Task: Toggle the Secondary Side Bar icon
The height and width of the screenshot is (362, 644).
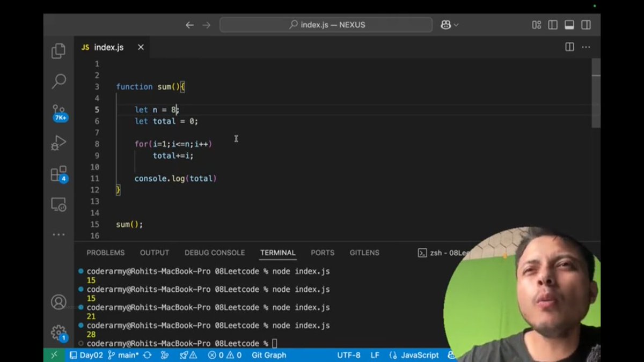Action: pyautogui.click(x=586, y=25)
